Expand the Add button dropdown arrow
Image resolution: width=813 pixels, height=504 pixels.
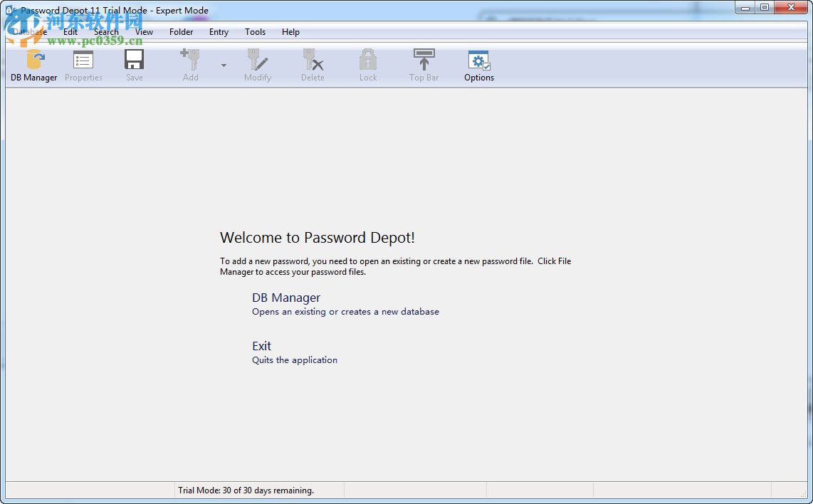point(223,64)
